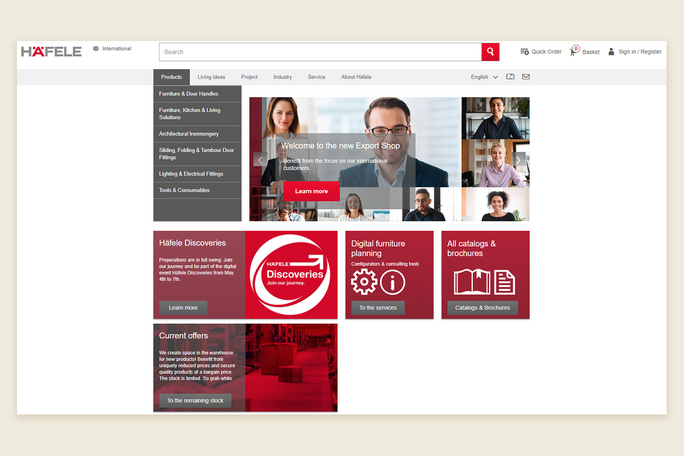Go to previous banner slide arrow
The height and width of the screenshot is (456, 684).
tap(260, 159)
